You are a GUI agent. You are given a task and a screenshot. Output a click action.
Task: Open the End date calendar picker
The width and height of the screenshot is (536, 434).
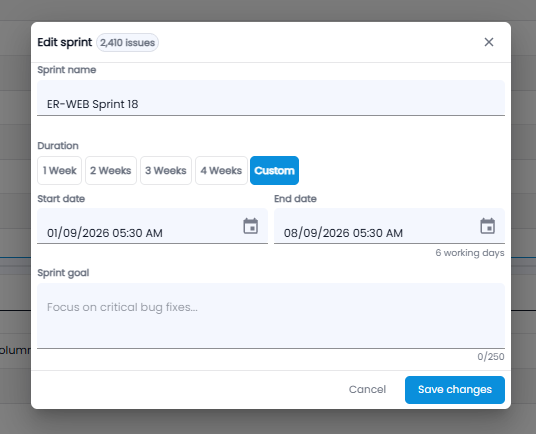click(x=487, y=226)
